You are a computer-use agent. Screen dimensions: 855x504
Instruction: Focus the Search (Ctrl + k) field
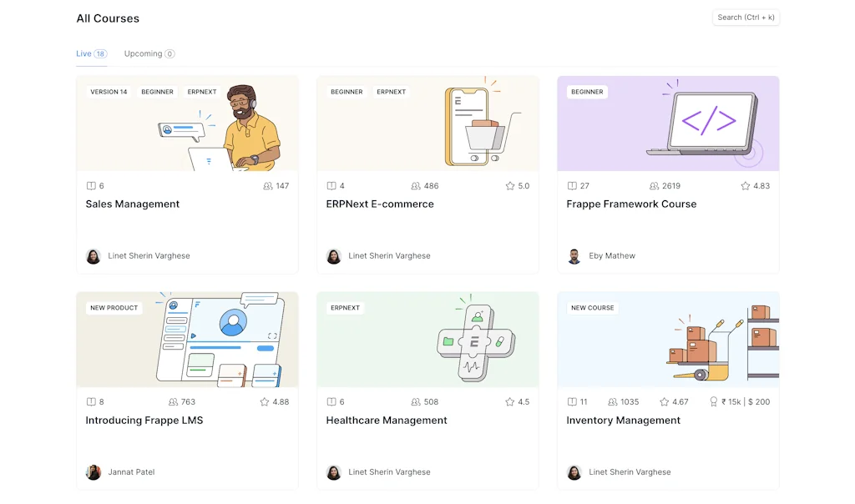(x=746, y=18)
